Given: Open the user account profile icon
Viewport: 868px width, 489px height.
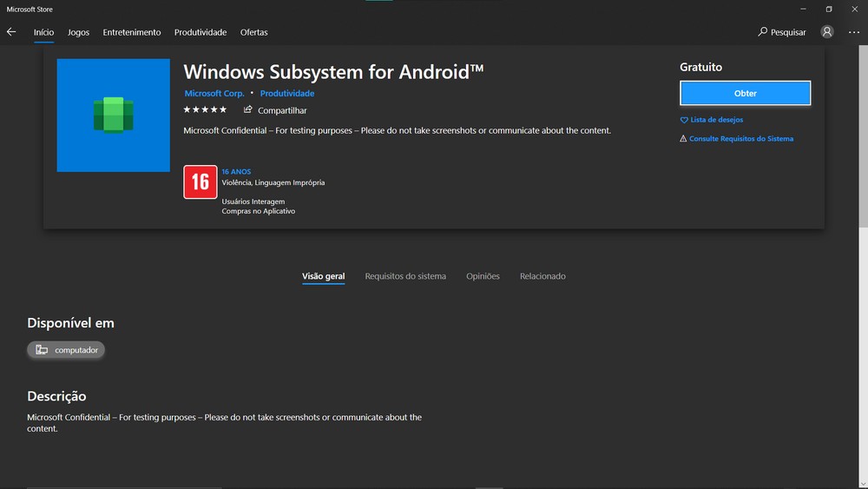Looking at the screenshot, I should point(827,31).
